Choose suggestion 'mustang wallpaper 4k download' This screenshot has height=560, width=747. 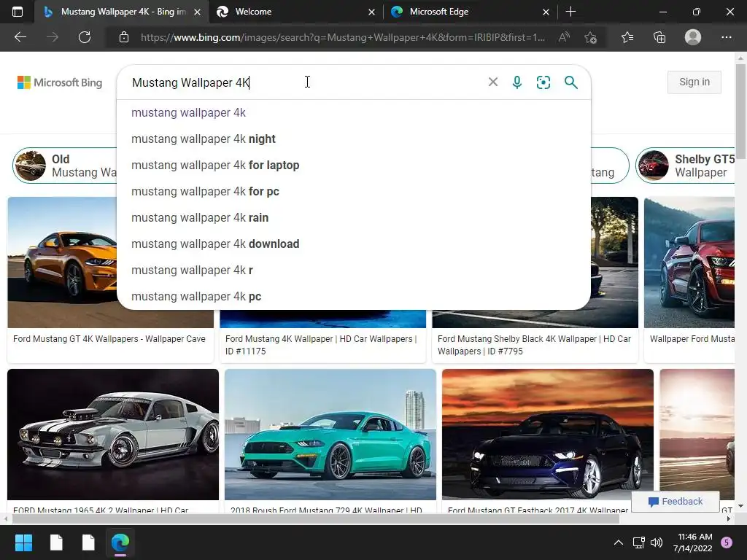[x=354, y=244]
